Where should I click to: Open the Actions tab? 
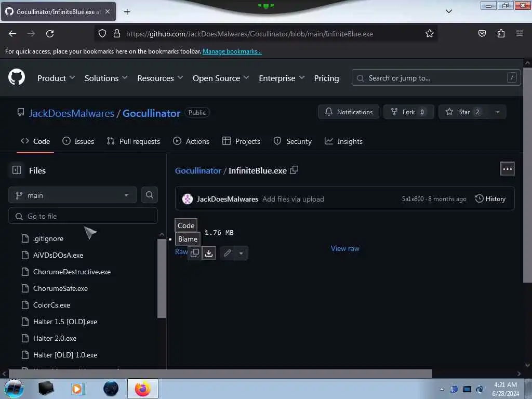click(191, 141)
